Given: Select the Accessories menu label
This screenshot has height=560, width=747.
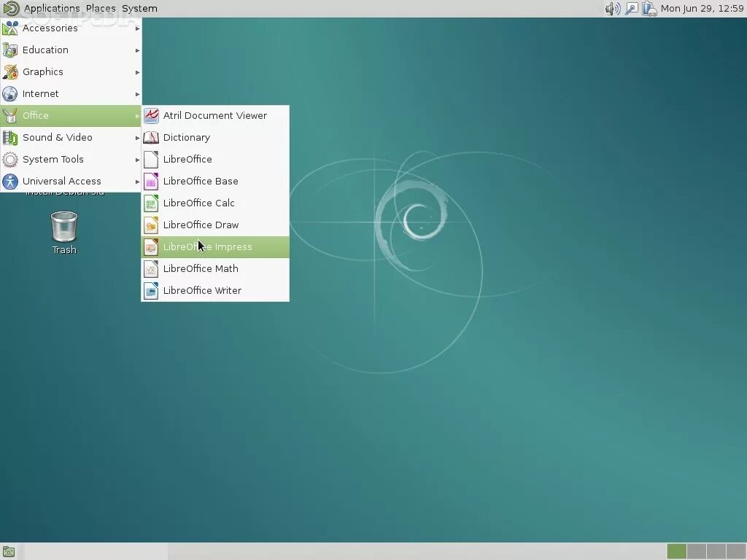Looking at the screenshot, I should click(50, 28).
